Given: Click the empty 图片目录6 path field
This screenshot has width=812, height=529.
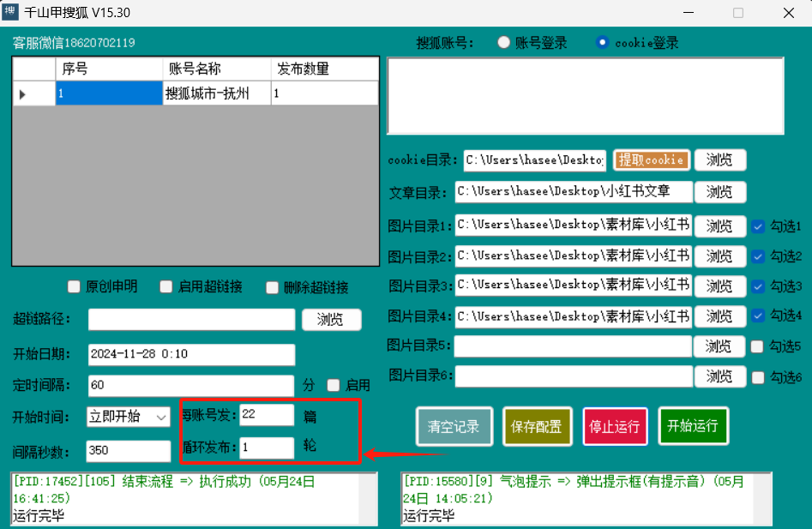Looking at the screenshot, I should point(574,376).
